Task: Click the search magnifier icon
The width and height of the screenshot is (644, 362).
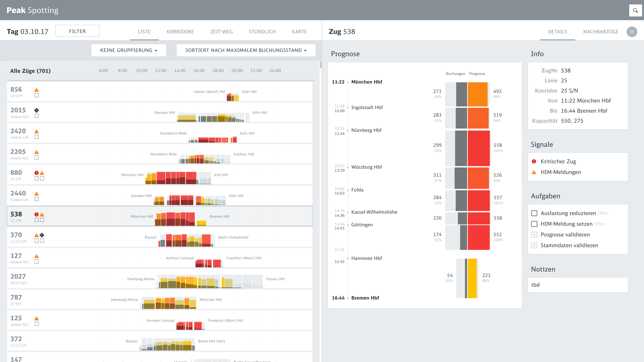Action: pos(635,11)
